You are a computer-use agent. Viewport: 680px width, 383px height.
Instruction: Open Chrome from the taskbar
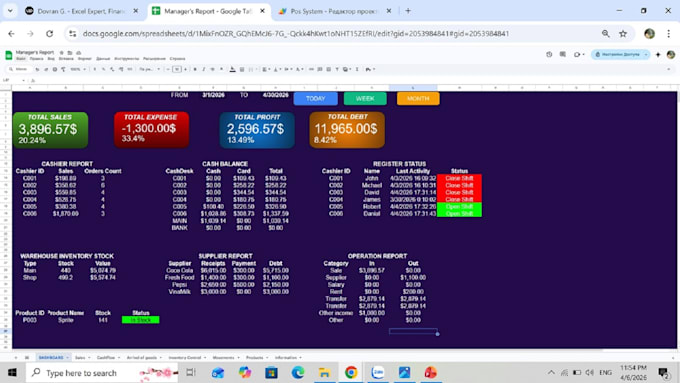[x=351, y=373]
